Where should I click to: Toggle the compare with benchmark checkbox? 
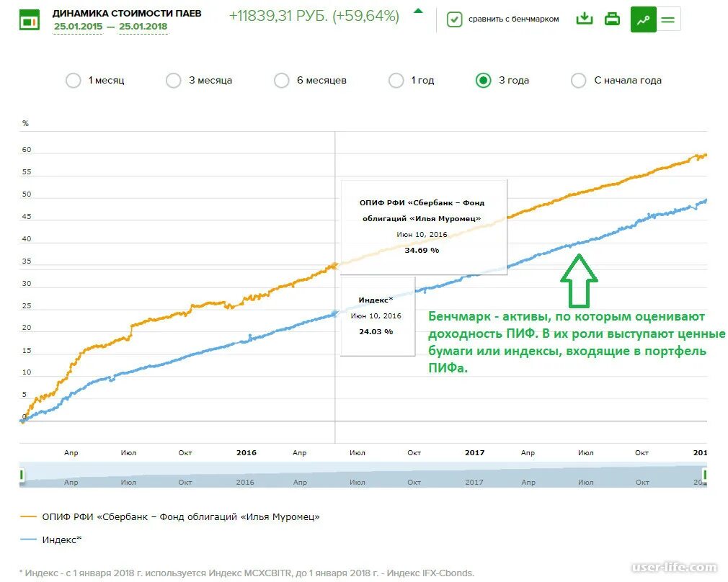[454, 19]
